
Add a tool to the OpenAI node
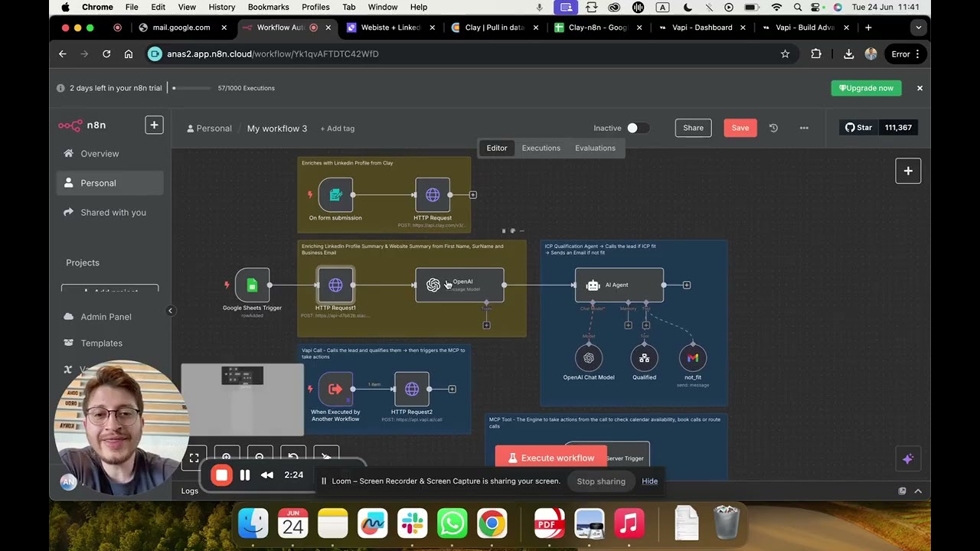[x=487, y=325]
